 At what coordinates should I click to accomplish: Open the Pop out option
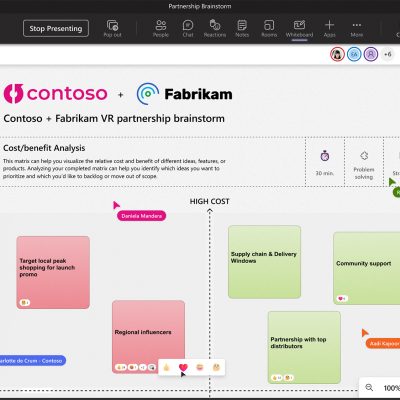(x=112, y=29)
